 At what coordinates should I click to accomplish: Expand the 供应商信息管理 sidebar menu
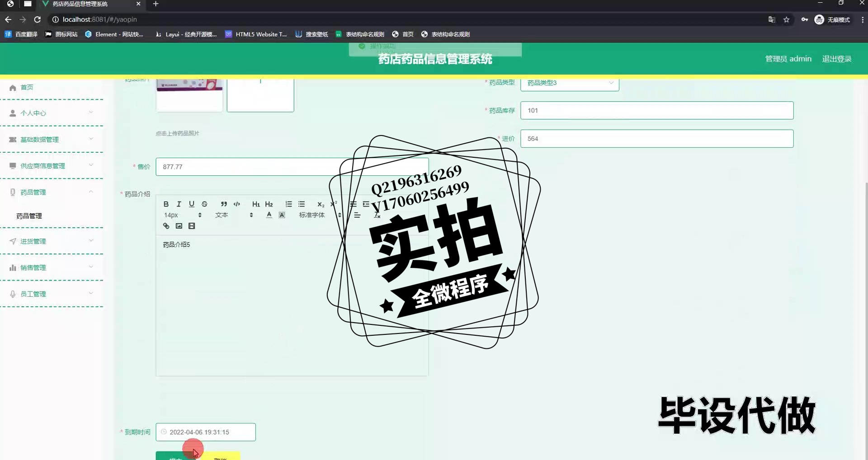pyautogui.click(x=52, y=166)
